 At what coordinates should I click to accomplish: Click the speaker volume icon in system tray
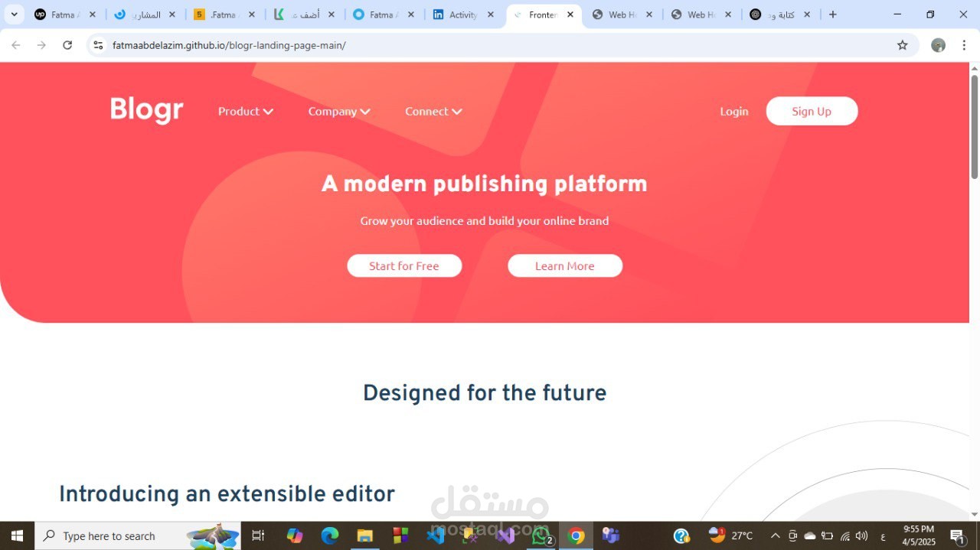(x=861, y=535)
